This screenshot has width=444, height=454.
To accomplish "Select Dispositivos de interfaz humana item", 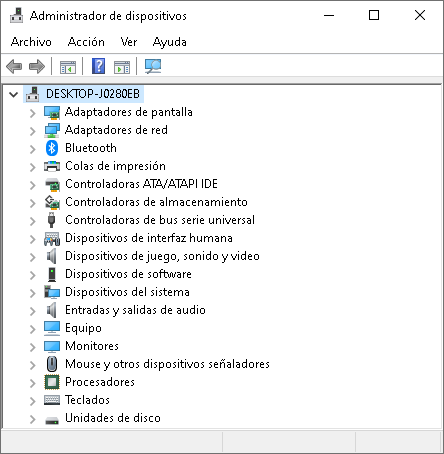I will point(149,238).
